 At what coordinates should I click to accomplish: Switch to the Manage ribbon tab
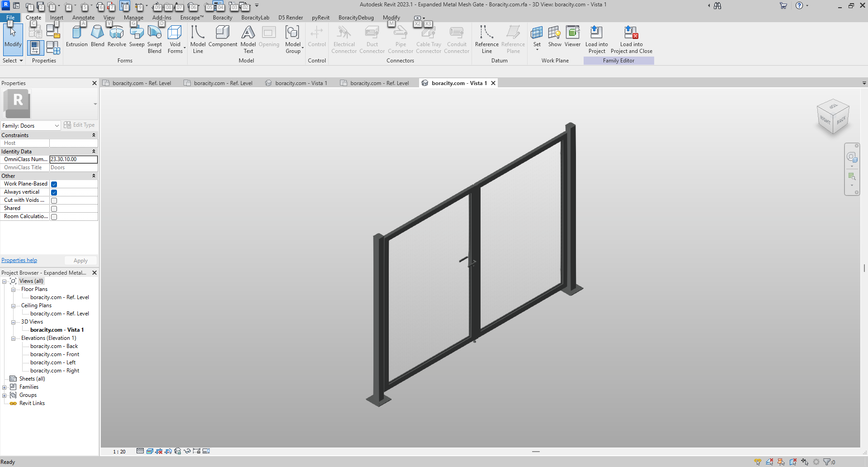coord(133,18)
